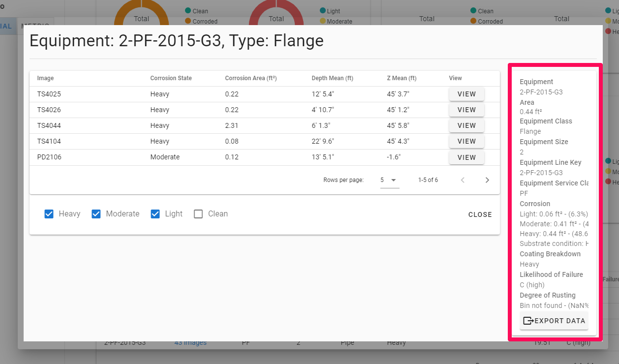Viewport: 619px width, 364px height.
Task: Go to previous page of results
Action: 463,180
